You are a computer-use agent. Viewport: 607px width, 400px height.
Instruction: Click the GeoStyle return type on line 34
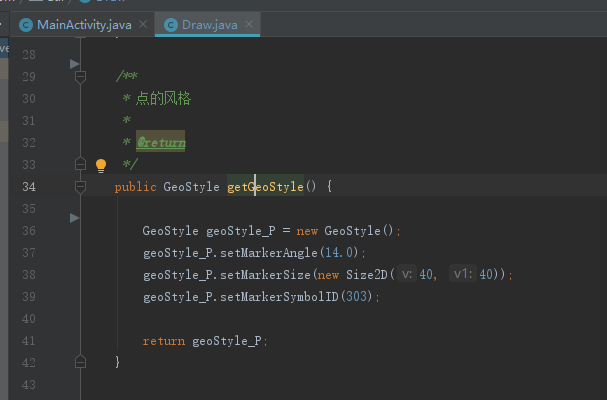tap(191, 187)
